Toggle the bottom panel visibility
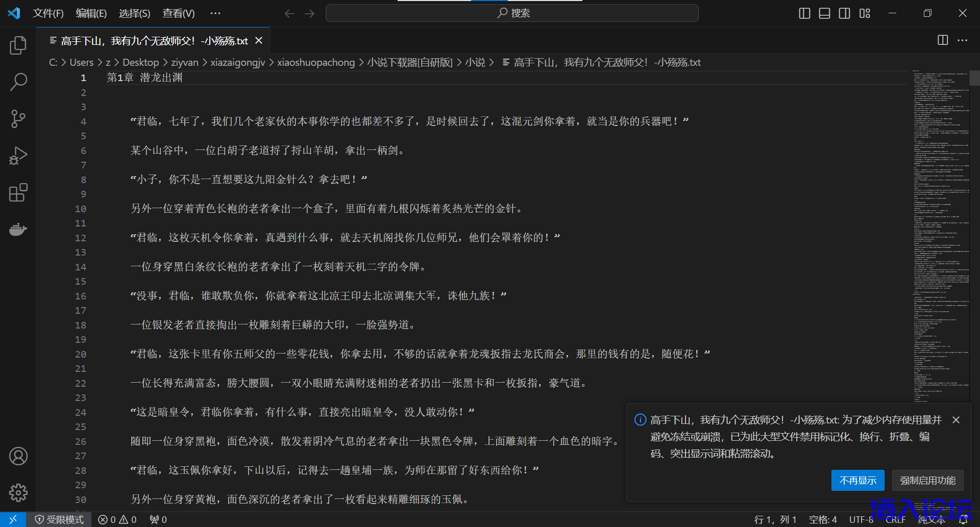This screenshot has height=527, width=980. point(824,13)
